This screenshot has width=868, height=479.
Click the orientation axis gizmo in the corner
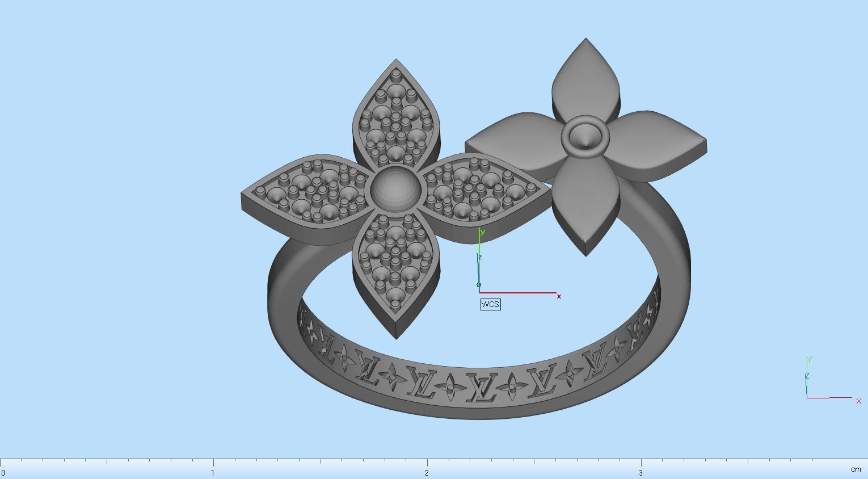[x=833, y=380]
